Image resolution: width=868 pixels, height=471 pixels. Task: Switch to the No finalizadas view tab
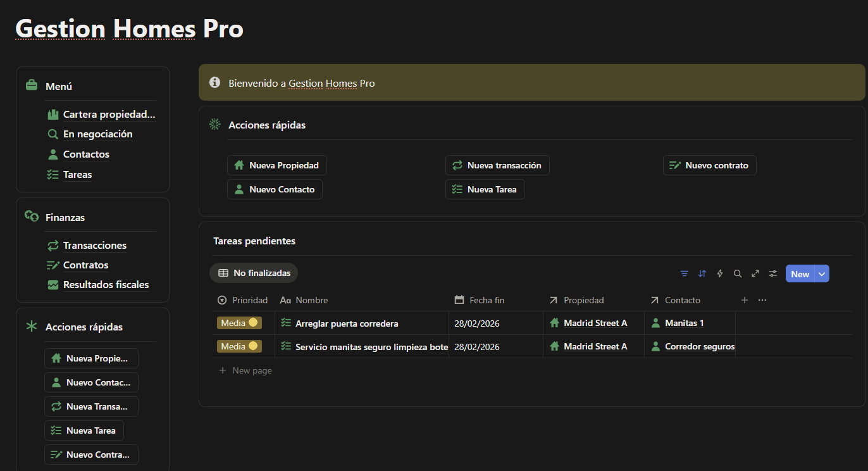coord(254,273)
